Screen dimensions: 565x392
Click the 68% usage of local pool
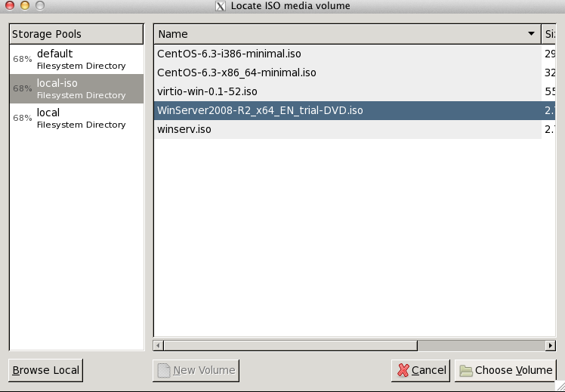tap(23, 118)
